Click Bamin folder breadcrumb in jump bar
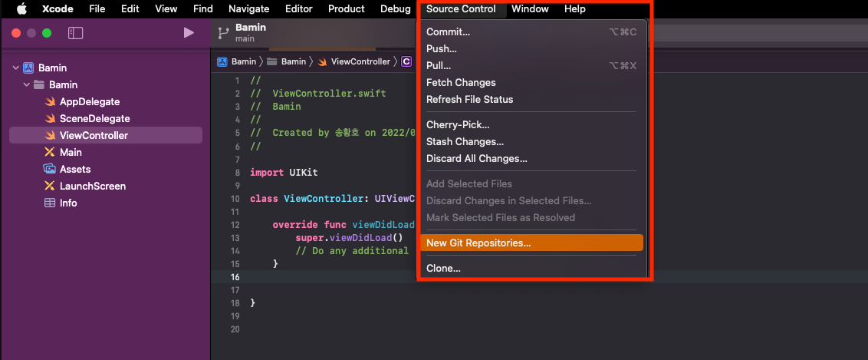The height and width of the screenshot is (360, 868). pyautogui.click(x=286, y=61)
